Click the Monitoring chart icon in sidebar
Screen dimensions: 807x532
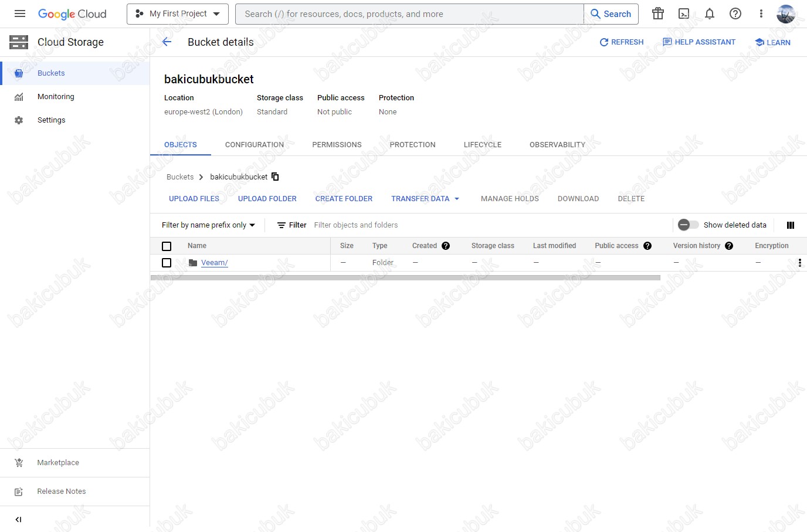pyautogui.click(x=19, y=97)
